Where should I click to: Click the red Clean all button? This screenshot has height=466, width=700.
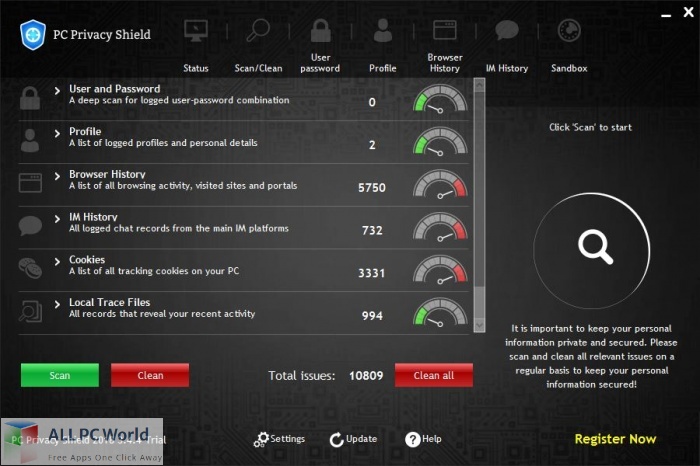coord(434,375)
